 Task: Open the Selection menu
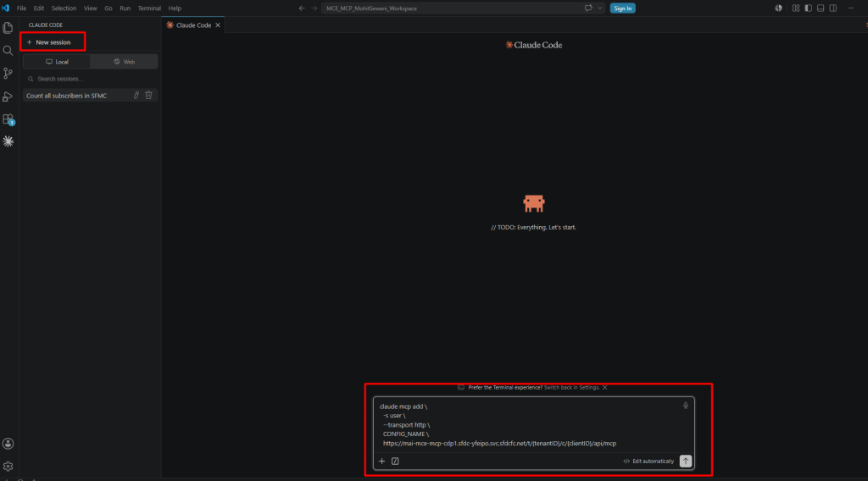click(64, 8)
